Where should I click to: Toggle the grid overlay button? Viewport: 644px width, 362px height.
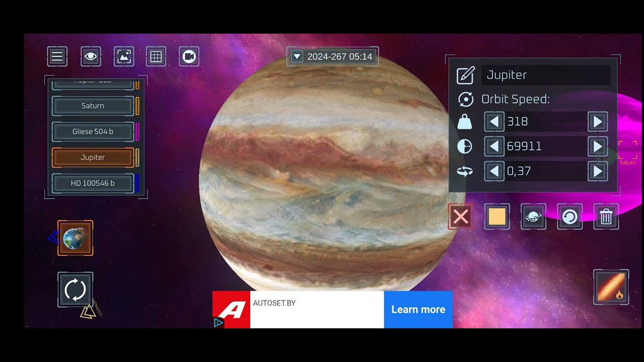pos(156,57)
